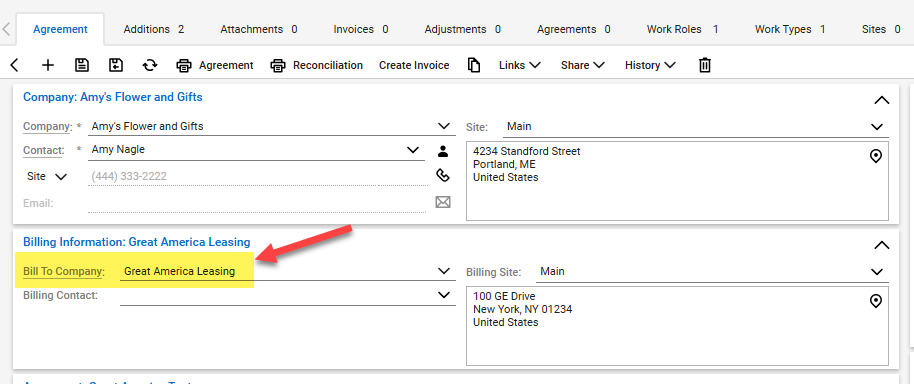Collapse the Billing Information section

point(882,245)
